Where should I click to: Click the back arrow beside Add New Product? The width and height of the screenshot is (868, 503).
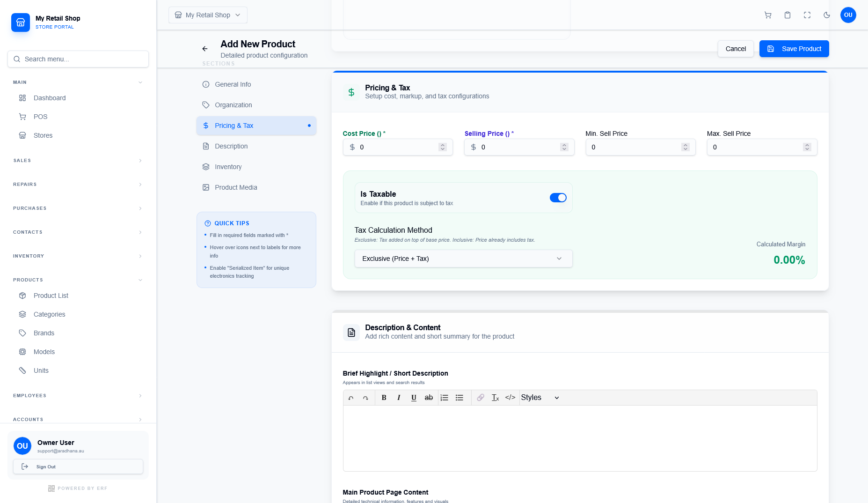(205, 49)
